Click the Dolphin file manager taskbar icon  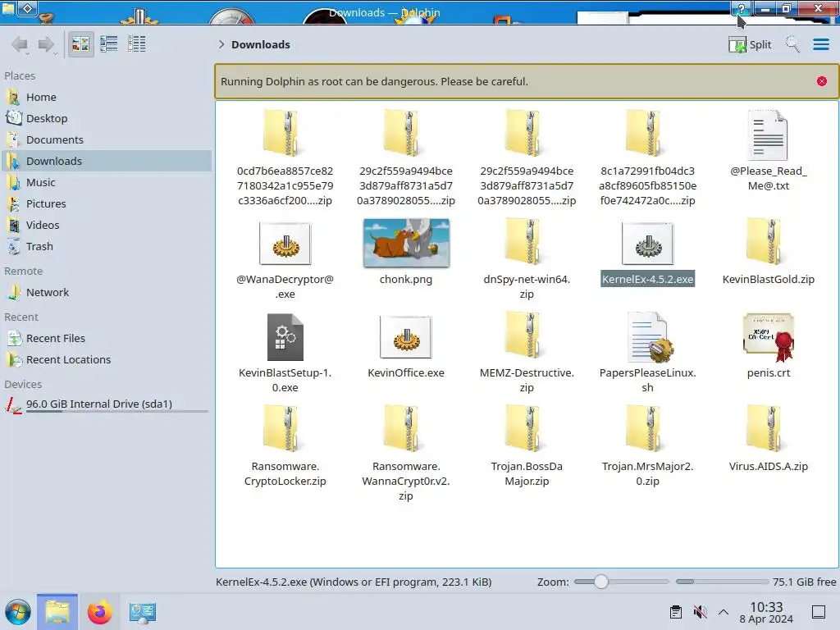click(x=57, y=612)
